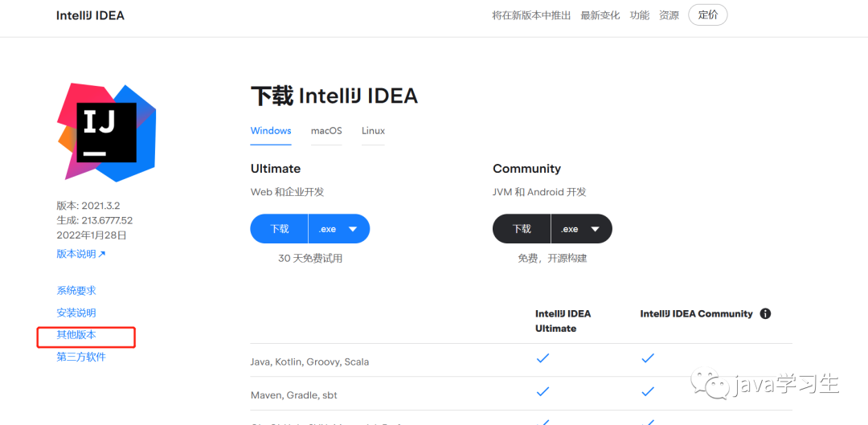Expand the Ultimate .exe format dropdown
This screenshot has width=868, height=425.
coord(338,229)
